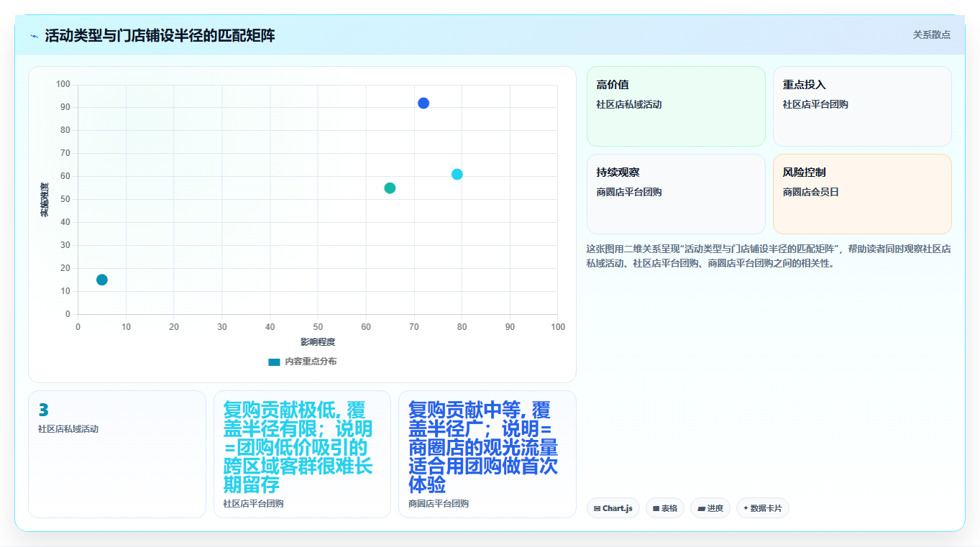Image resolution: width=980 pixels, height=547 pixels.
Task: Click the title 活动类型与门店铺设半径的匹配矩阵
Action: point(160,36)
